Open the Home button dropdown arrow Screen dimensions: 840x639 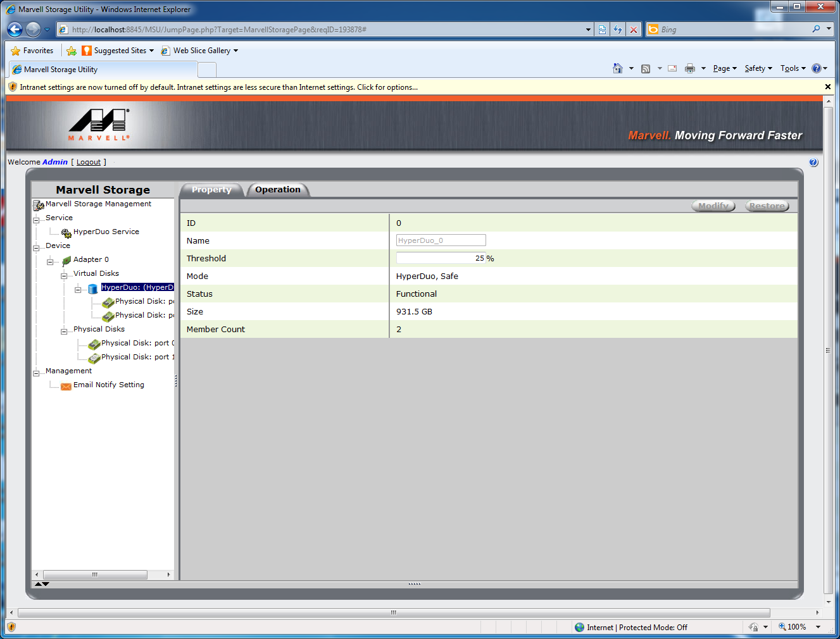[x=631, y=68]
